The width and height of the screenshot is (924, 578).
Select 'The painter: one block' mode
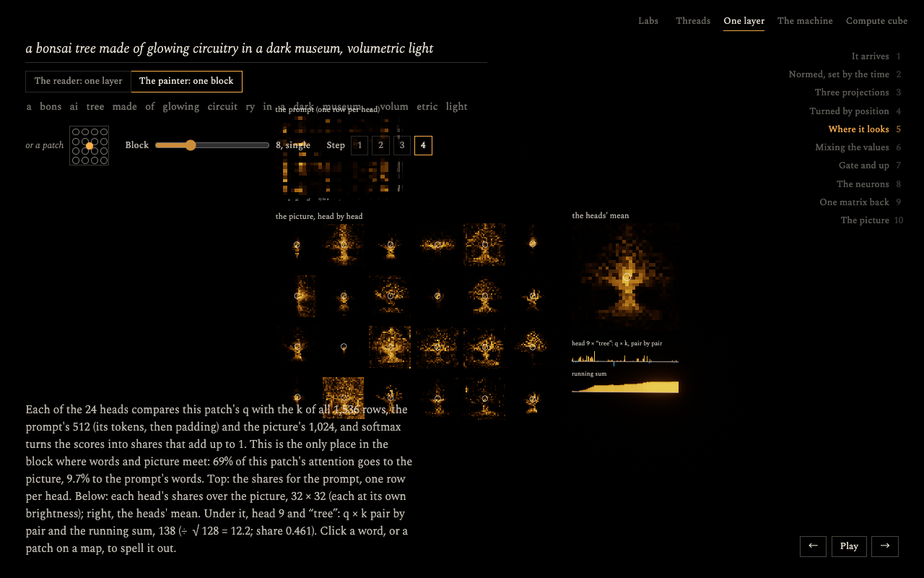186,82
